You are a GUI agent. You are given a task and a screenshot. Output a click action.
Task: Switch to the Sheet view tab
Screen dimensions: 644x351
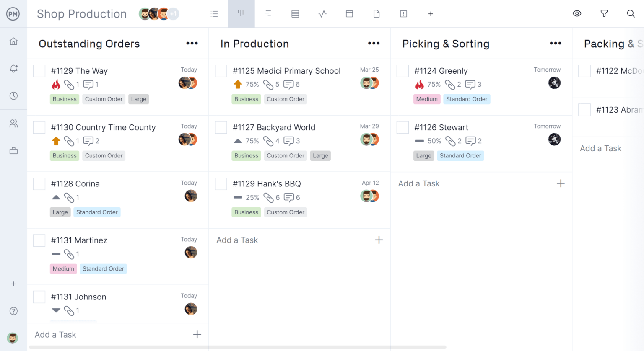click(295, 13)
